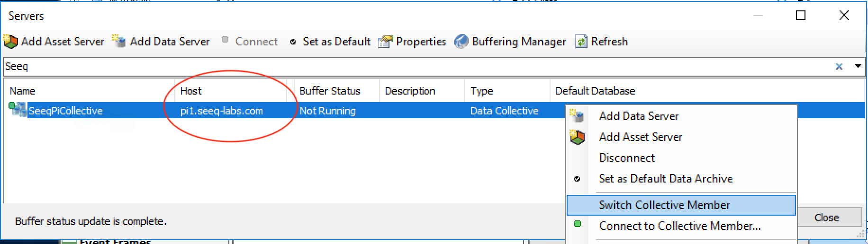
Task: Click the SeeqPiCollective server icon
Action: point(18,110)
